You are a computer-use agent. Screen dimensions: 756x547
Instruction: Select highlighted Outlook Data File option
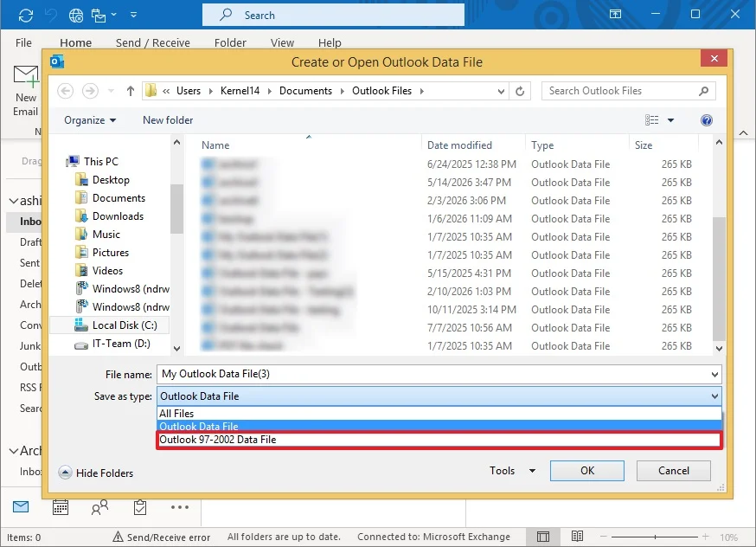pyautogui.click(x=439, y=426)
